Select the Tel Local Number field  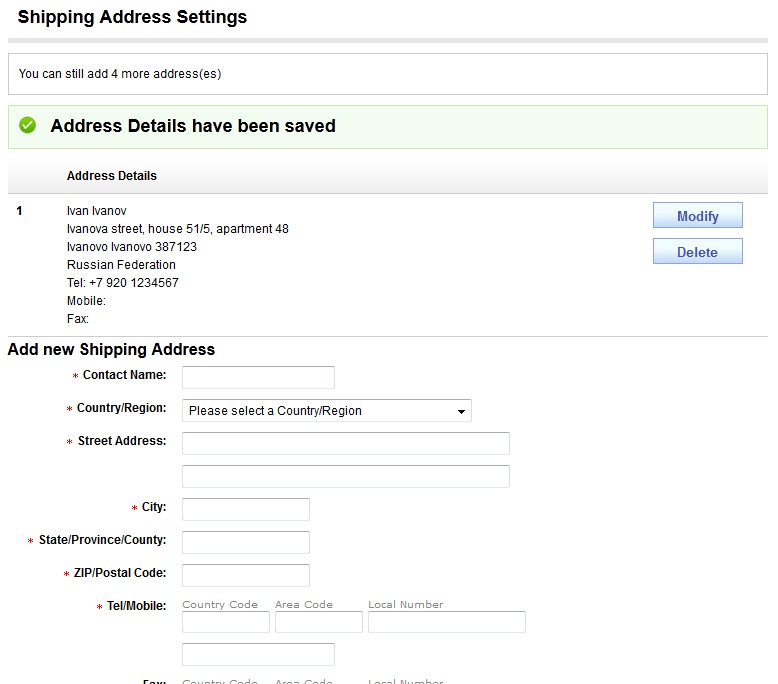(446, 622)
